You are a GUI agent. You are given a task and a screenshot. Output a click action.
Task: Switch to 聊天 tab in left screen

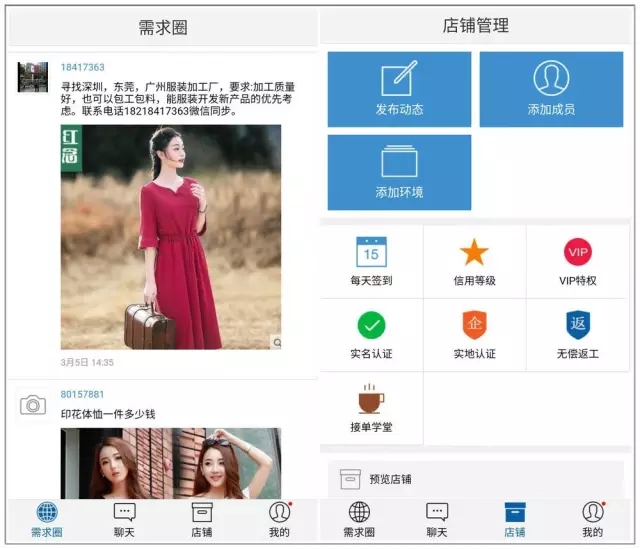pyautogui.click(x=124, y=520)
